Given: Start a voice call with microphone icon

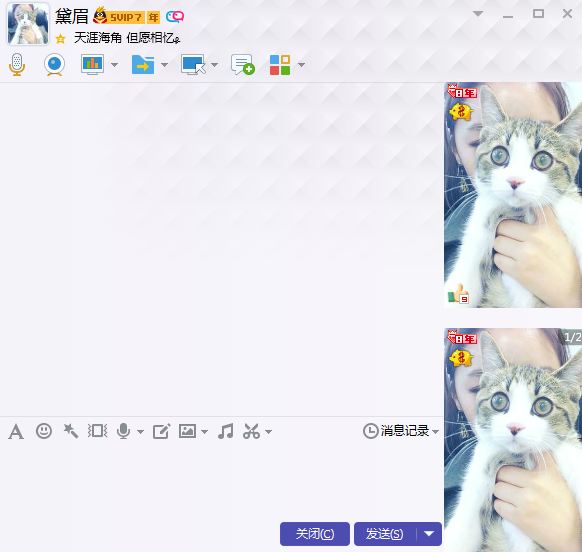Looking at the screenshot, I should 17,65.
